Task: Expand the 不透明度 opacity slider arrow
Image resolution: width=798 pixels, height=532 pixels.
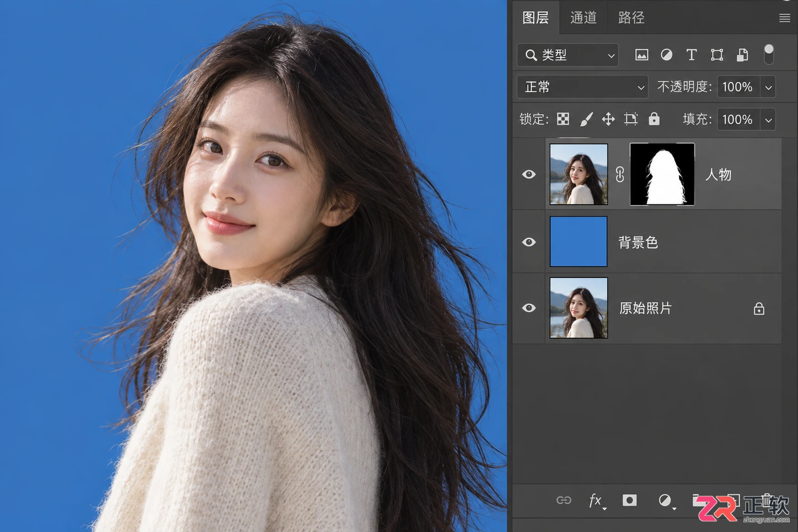Action: (x=768, y=87)
